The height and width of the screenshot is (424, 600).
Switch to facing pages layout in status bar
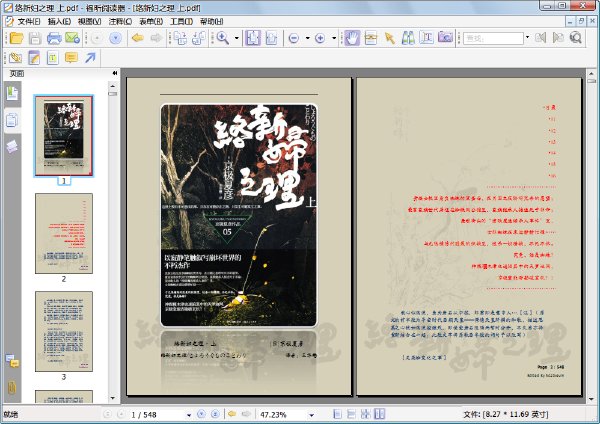click(365, 414)
